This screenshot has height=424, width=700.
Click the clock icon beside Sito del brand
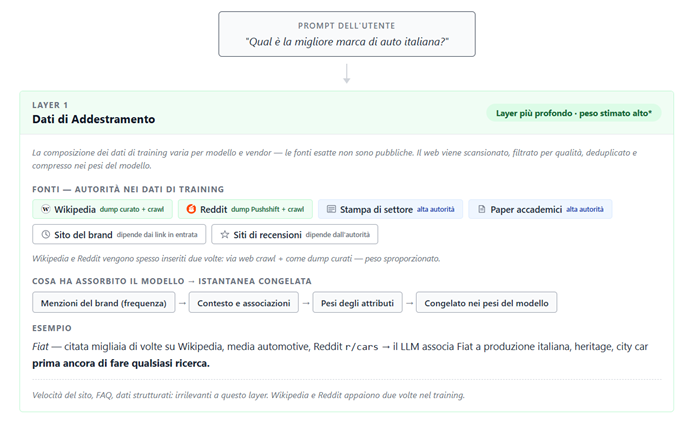45,234
